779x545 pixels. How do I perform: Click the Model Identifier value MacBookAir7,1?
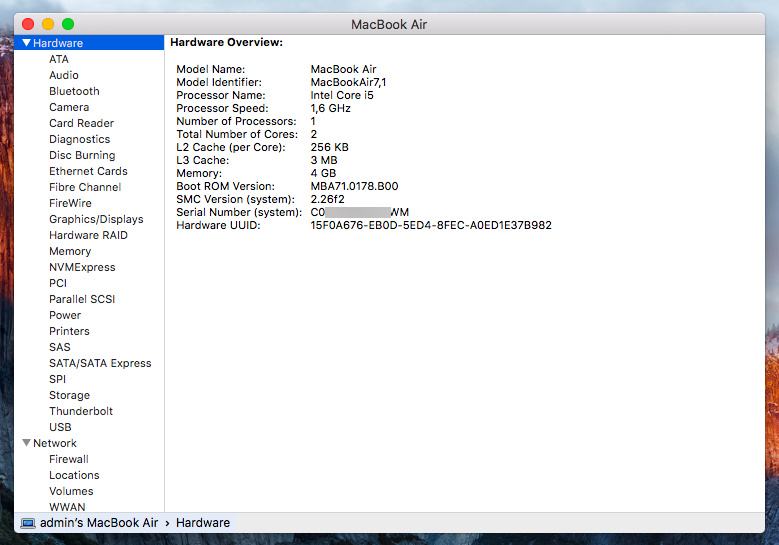click(x=348, y=82)
